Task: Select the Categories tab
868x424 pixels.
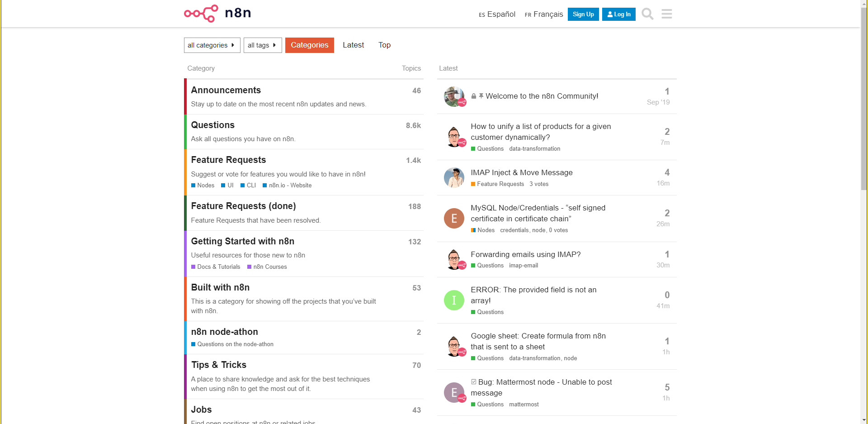Action: coord(310,45)
